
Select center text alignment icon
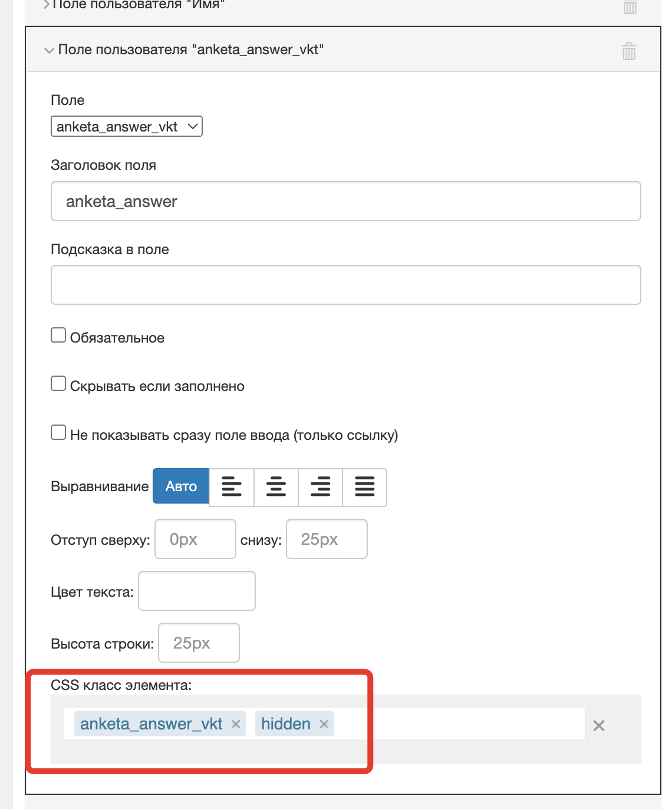pos(276,487)
